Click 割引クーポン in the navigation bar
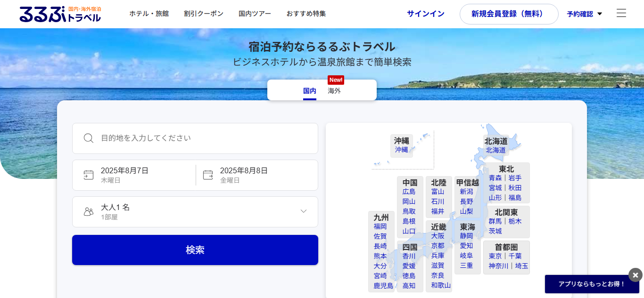The image size is (644, 298). [x=203, y=14]
